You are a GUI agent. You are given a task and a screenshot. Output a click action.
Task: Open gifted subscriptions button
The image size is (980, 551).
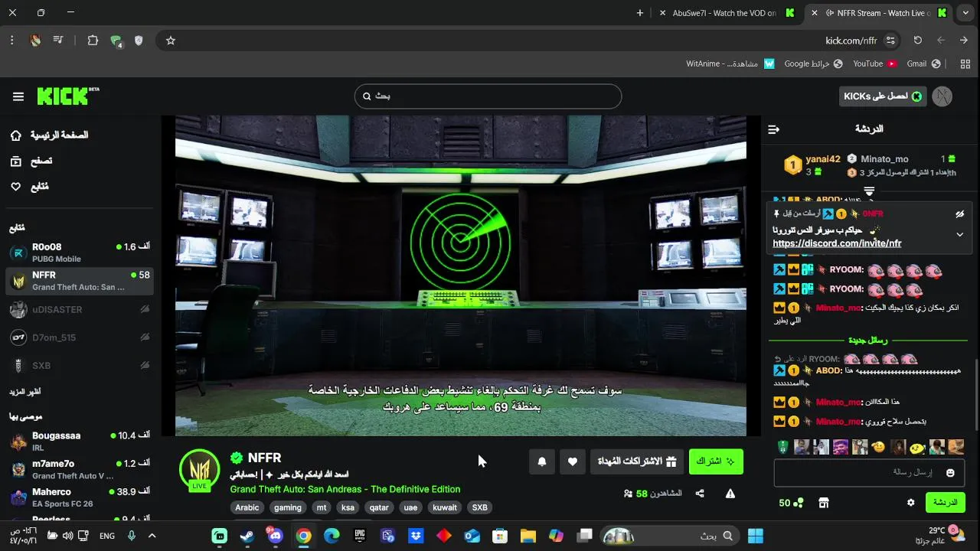(x=637, y=461)
